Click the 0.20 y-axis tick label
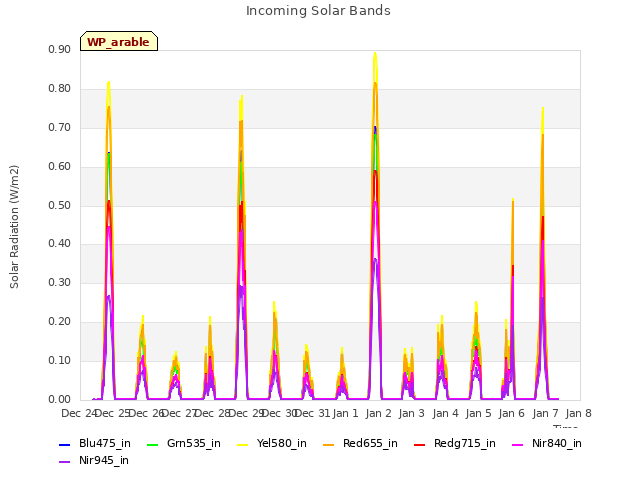The height and width of the screenshot is (480, 640). tap(60, 322)
